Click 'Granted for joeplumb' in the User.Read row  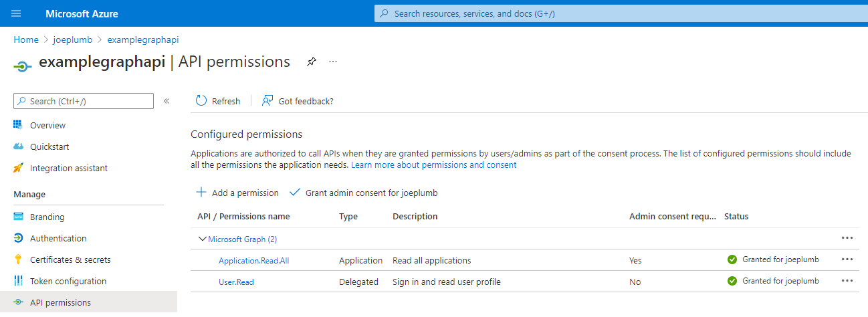pos(780,281)
